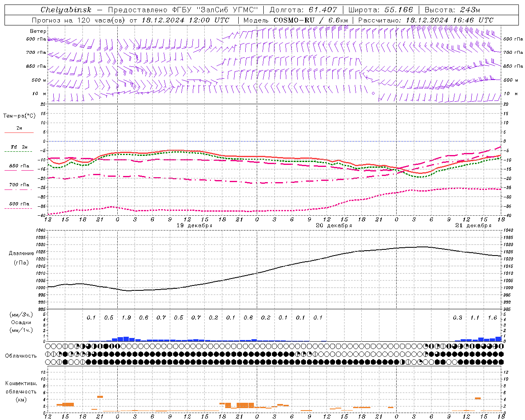Click the 21 декабря date label
This screenshot has height=420, width=525.
[x=473, y=226]
